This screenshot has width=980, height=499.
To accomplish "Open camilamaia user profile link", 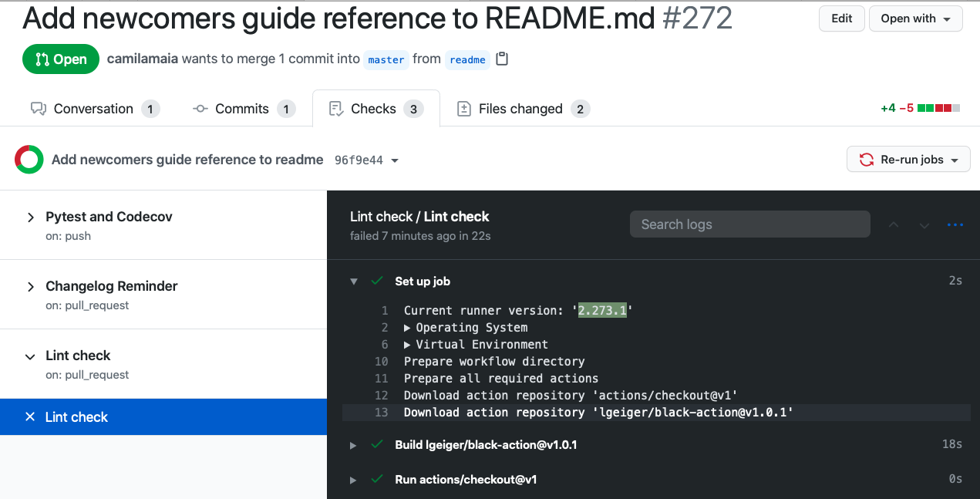I will (143, 59).
